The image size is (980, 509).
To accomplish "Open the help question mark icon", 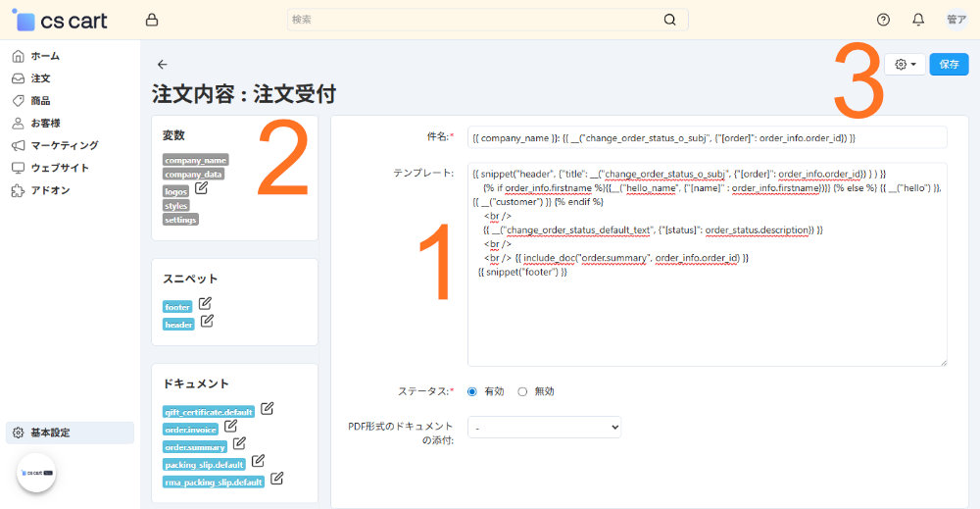I will (883, 20).
